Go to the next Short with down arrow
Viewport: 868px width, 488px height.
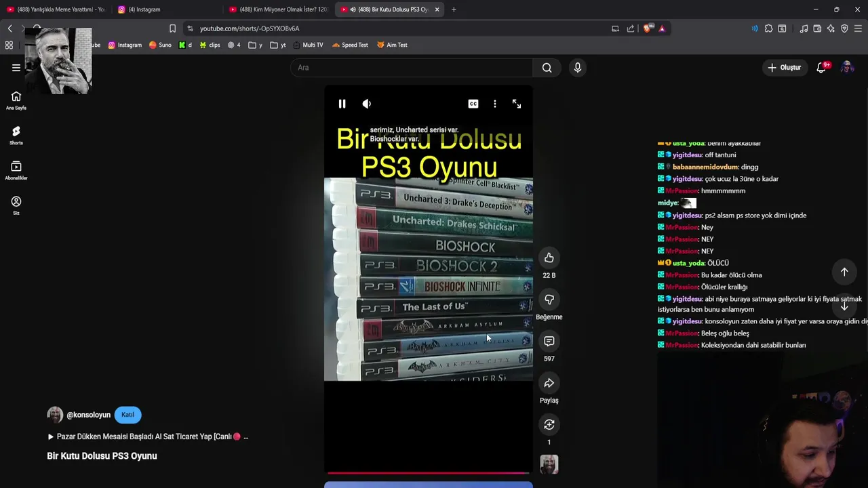tap(844, 306)
